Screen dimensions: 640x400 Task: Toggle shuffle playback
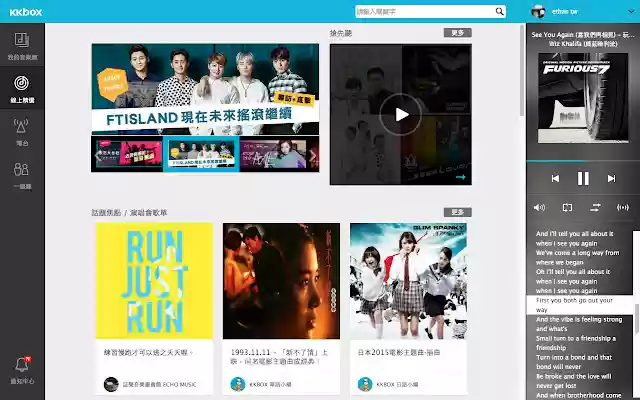click(595, 207)
